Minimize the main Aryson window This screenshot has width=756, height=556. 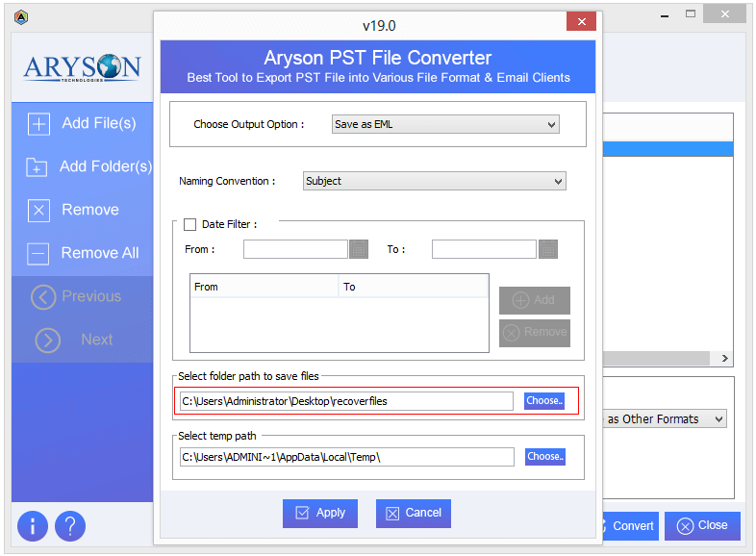click(665, 15)
